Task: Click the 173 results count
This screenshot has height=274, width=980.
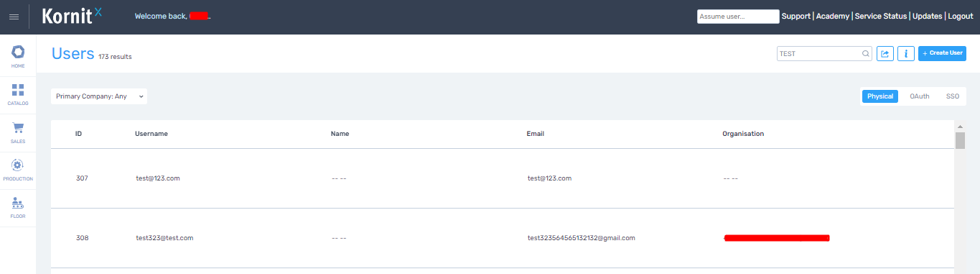Action: (115, 56)
